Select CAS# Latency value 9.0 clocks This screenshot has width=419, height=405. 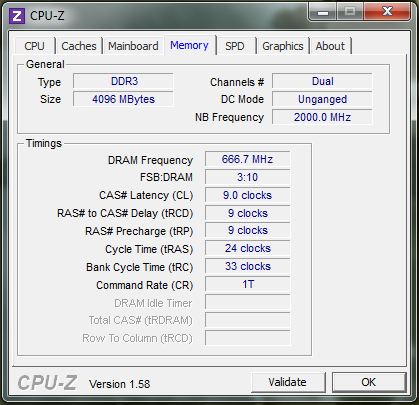pyautogui.click(x=247, y=195)
